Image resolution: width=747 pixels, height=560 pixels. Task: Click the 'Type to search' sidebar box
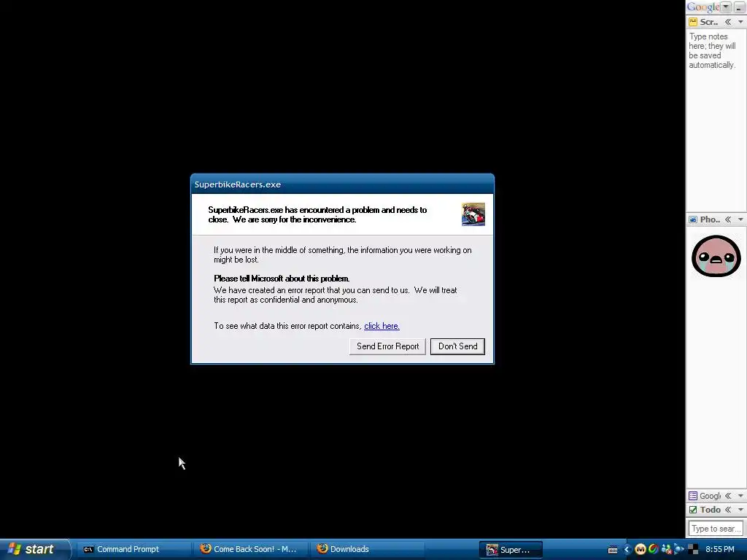(x=716, y=529)
